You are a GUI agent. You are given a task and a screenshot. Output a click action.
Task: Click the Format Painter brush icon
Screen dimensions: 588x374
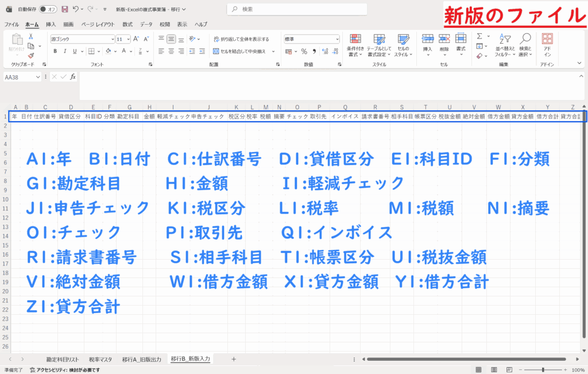pos(30,56)
